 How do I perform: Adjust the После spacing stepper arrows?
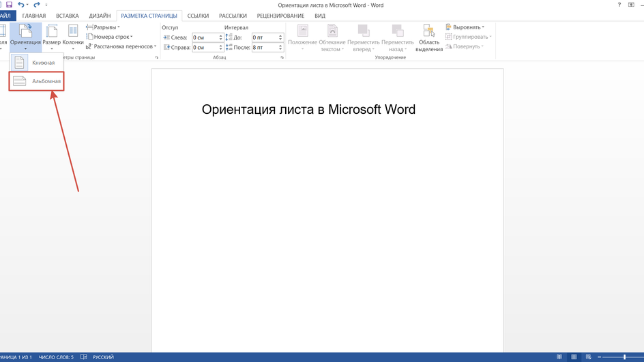pos(280,47)
